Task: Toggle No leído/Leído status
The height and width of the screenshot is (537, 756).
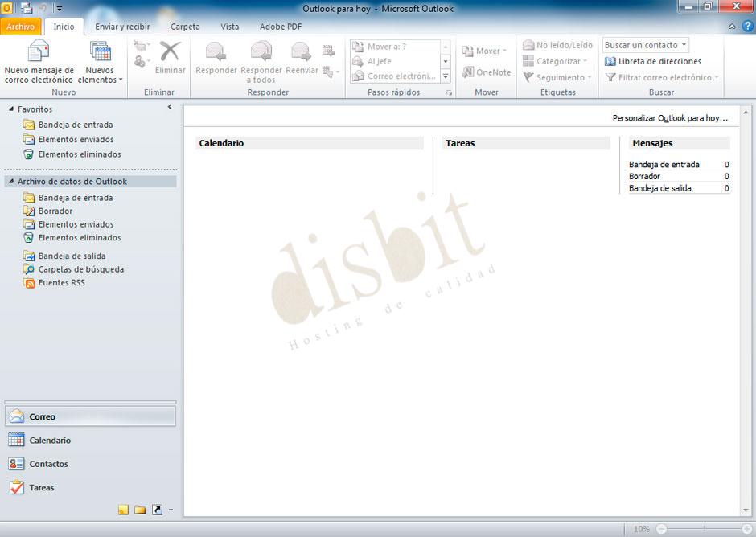Action: coord(558,45)
